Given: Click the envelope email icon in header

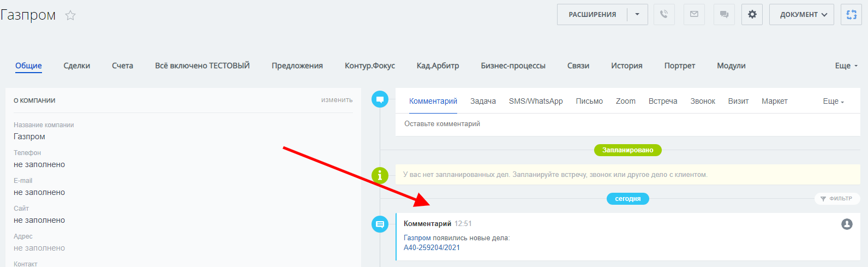Looking at the screenshot, I should (694, 15).
